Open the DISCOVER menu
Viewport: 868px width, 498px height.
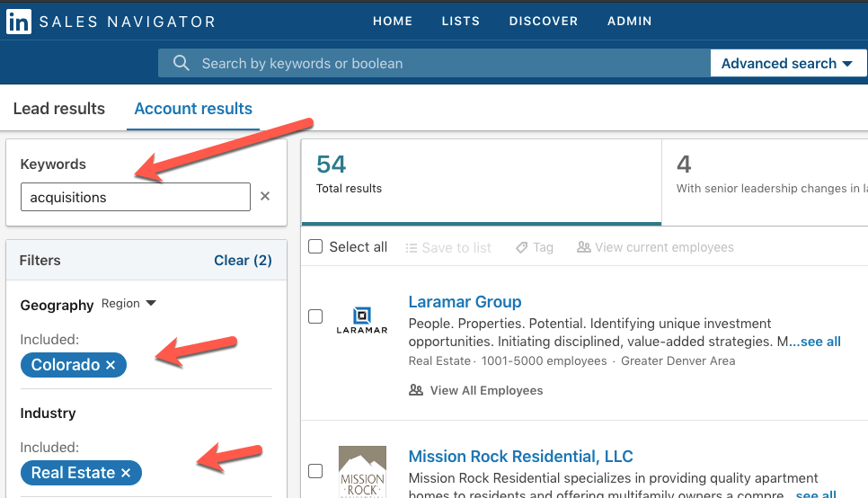click(544, 21)
